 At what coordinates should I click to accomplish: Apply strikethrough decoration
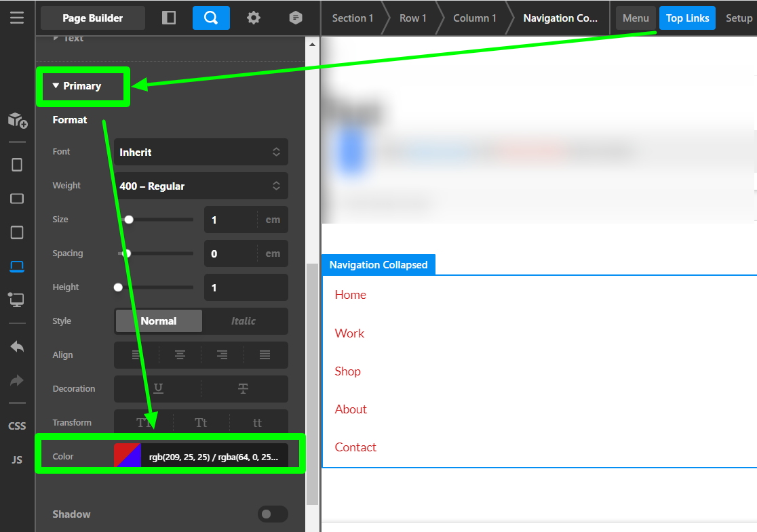[x=244, y=389]
